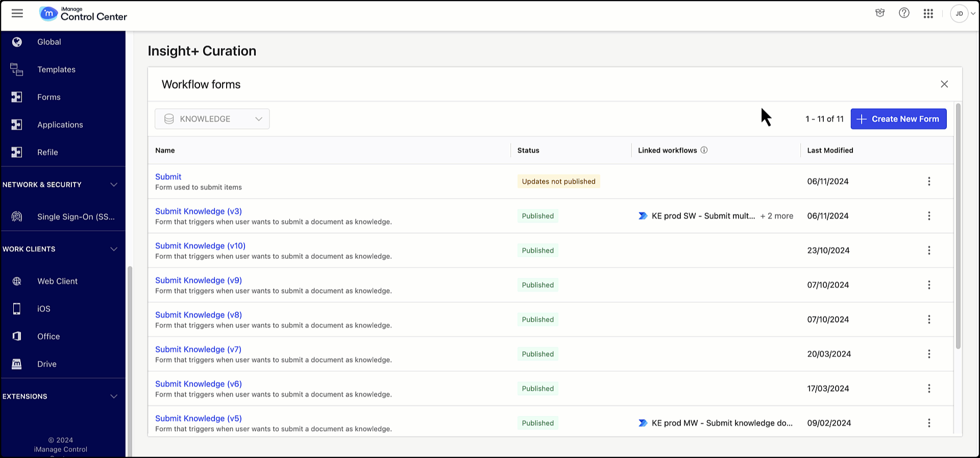Open the apps grid launcher
The width and height of the screenshot is (980, 458).
pyautogui.click(x=928, y=14)
